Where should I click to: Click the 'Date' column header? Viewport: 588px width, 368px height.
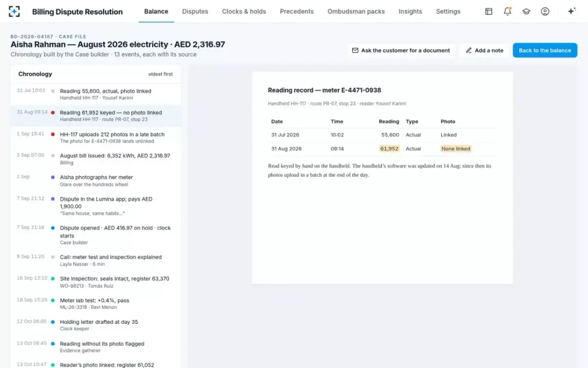[x=277, y=122]
